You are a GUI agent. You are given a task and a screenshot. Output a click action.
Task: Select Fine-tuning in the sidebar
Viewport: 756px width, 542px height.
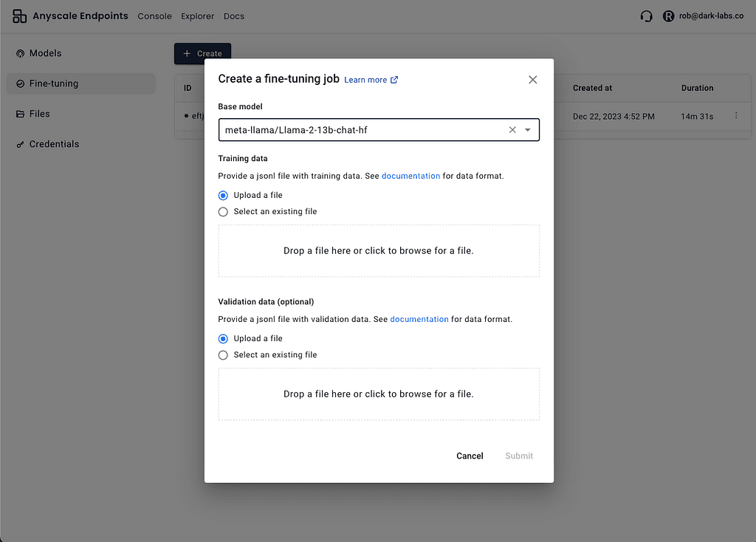tap(81, 84)
